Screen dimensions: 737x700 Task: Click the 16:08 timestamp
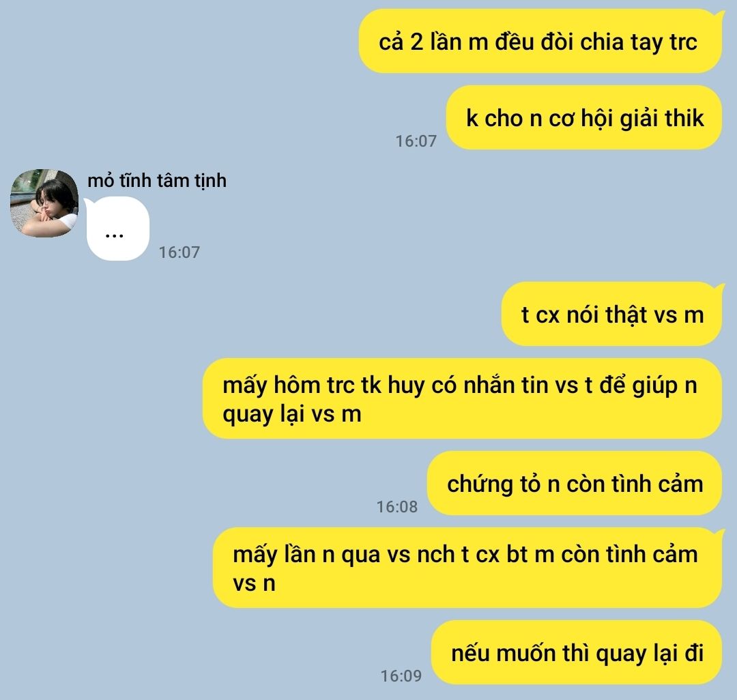396,506
